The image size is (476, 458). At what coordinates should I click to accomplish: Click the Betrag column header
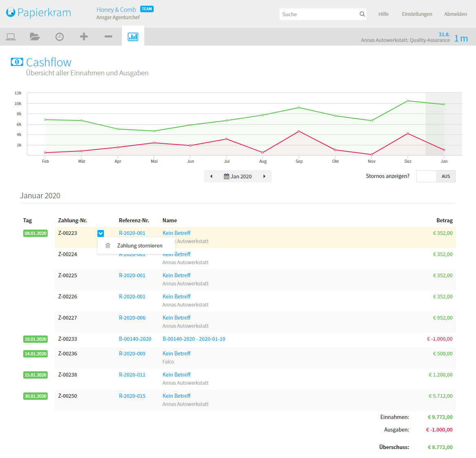tap(445, 221)
